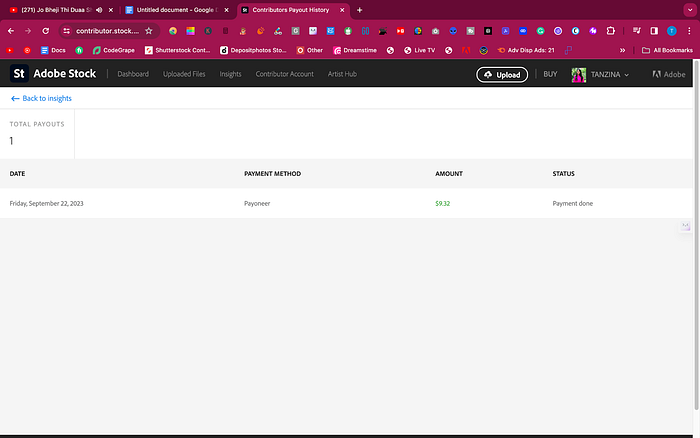Click the BUY link

[550, 74]
